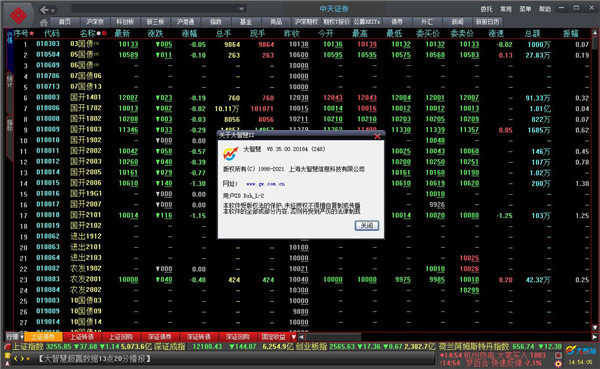
Task: Click the back arrow in title bar
Action: [44, 10]
